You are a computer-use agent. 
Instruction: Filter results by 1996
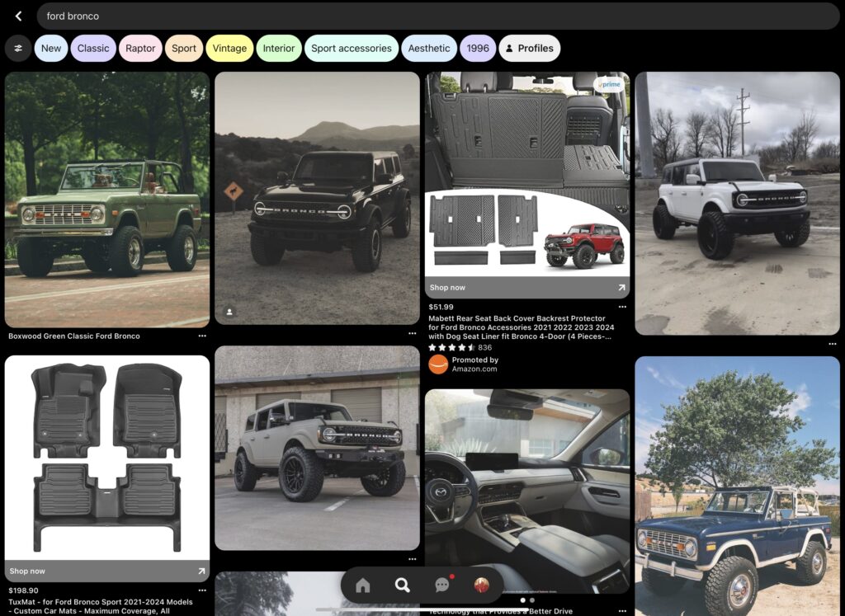(x=478, y=49)
